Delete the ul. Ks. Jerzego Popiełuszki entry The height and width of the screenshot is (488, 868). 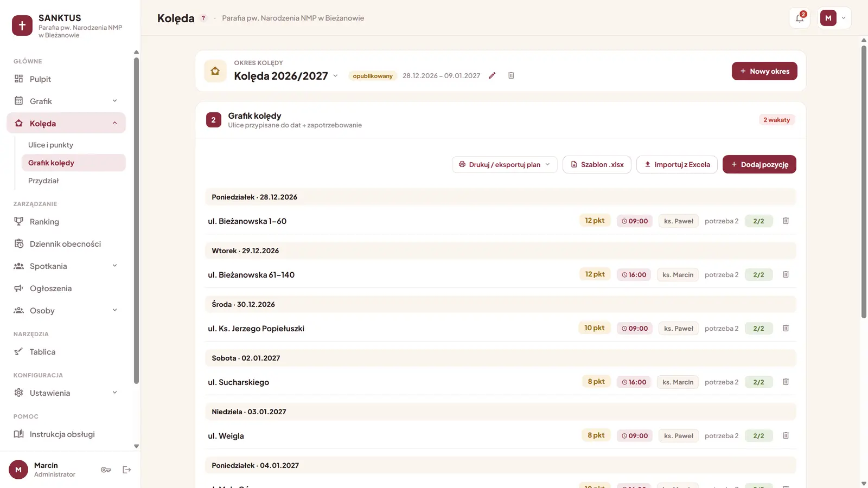coord(786,328)
